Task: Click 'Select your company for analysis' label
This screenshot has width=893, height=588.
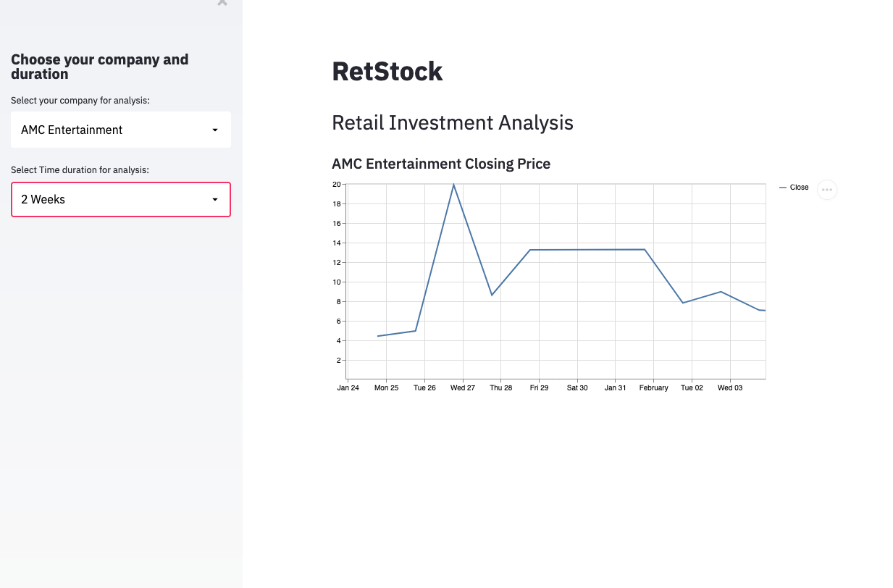Action: click(x=80, y=101)
